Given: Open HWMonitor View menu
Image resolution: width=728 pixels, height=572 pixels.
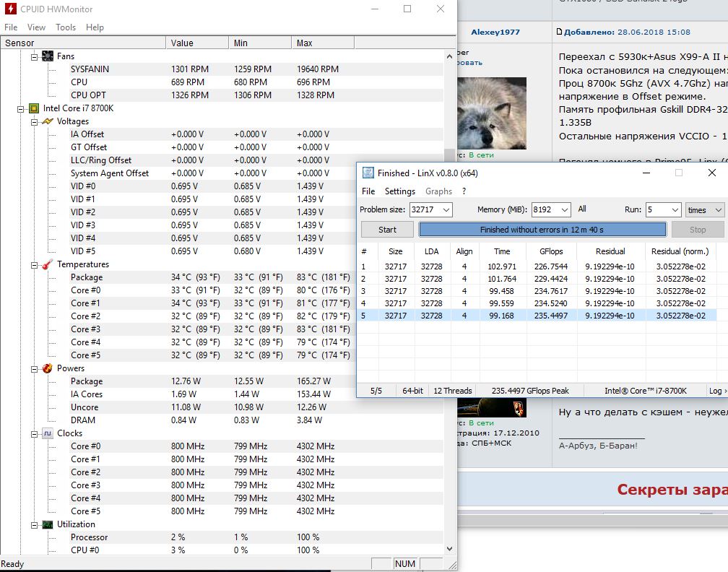Looking at the screenshot, I should click(36, 27).
